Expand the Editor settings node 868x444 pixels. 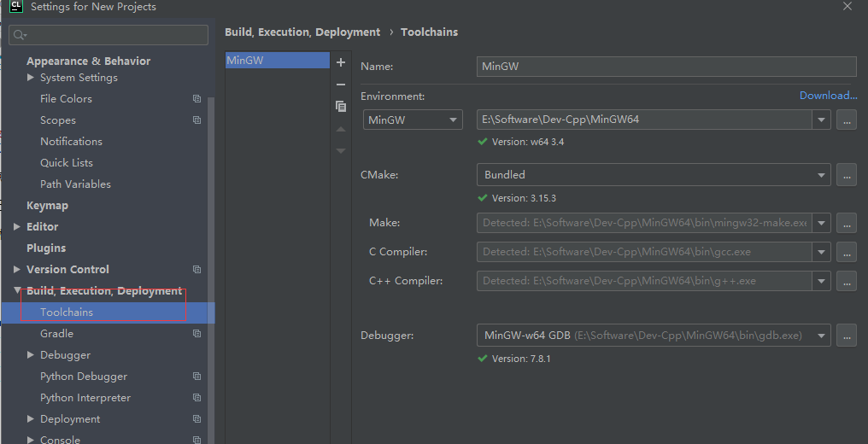(17, 227)
